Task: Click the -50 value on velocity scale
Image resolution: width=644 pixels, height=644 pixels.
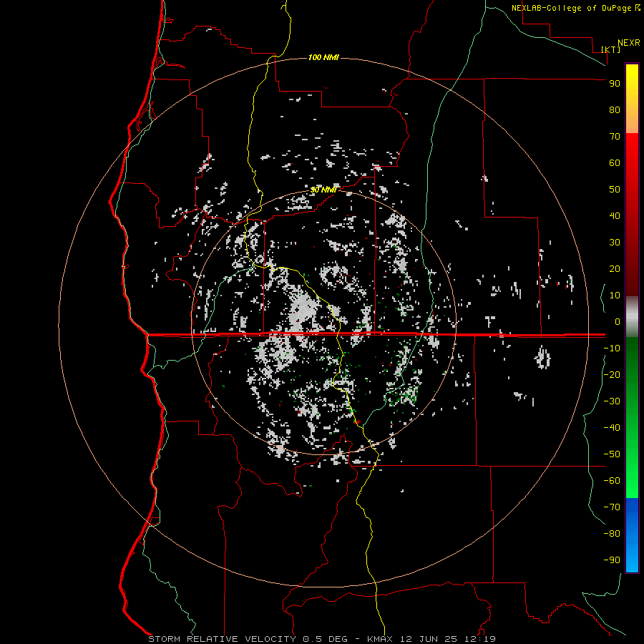Action: point(612,454)
